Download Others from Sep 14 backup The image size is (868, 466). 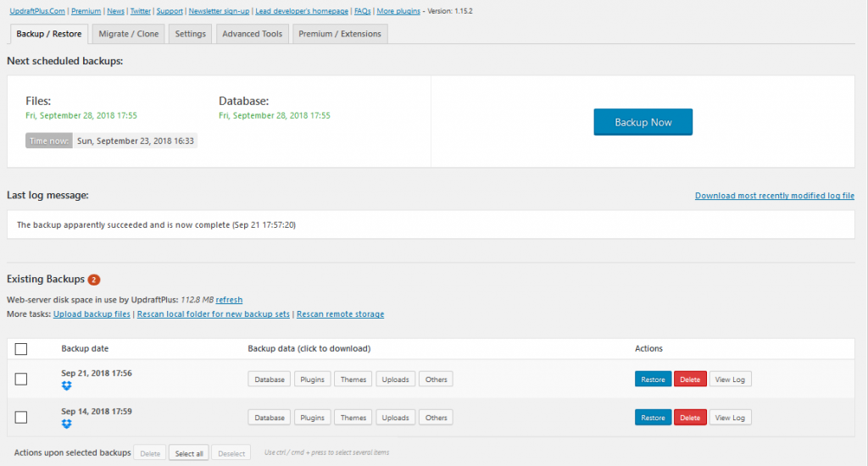(437, 418)
